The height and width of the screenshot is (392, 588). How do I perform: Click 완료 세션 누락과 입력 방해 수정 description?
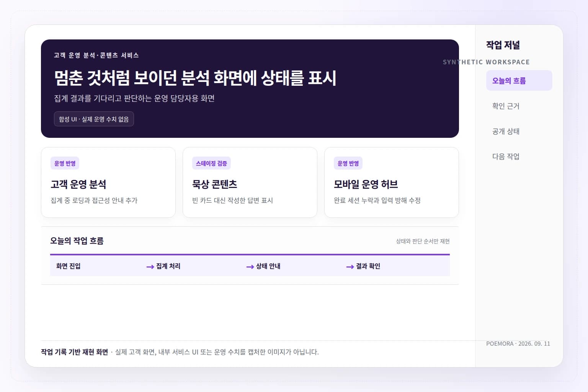tap(377, 200)
